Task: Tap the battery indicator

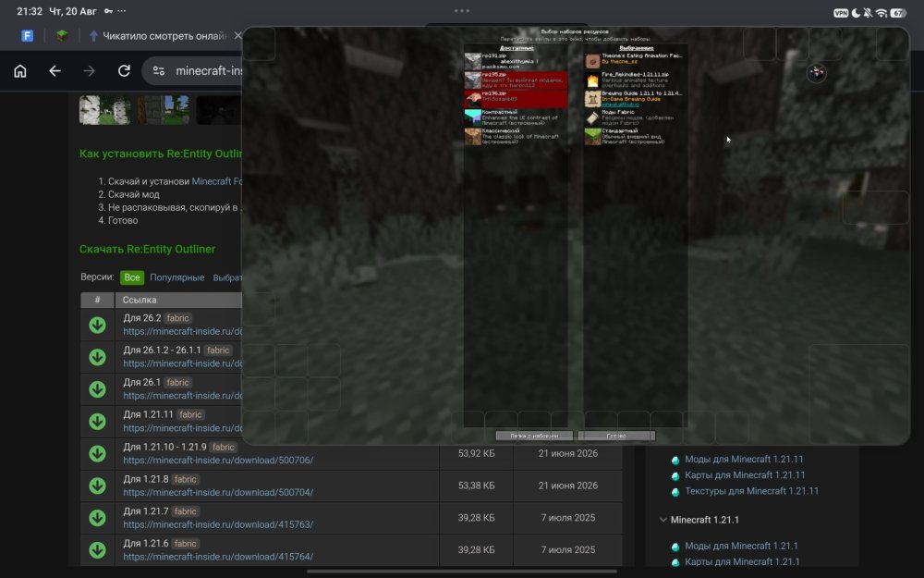Action: (x=899, y=13)
